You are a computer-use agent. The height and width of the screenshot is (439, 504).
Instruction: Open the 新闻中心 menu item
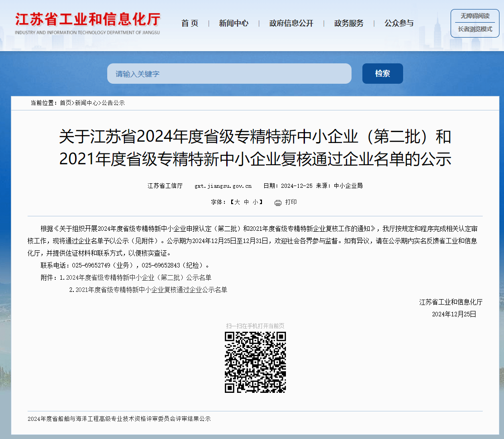233,24
